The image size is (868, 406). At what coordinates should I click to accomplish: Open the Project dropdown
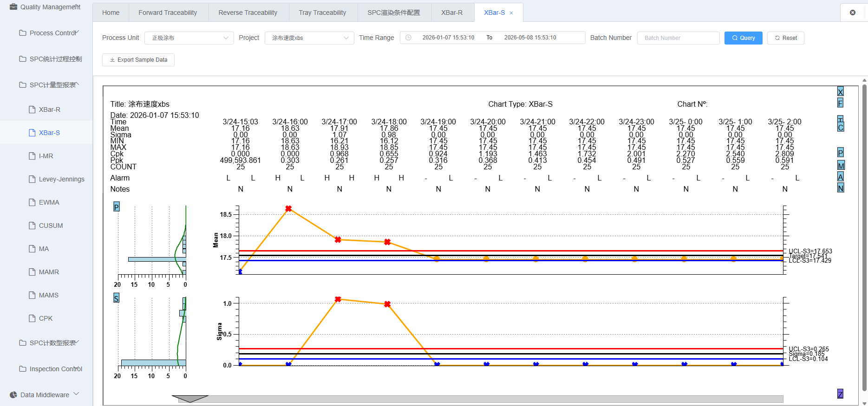309,38
